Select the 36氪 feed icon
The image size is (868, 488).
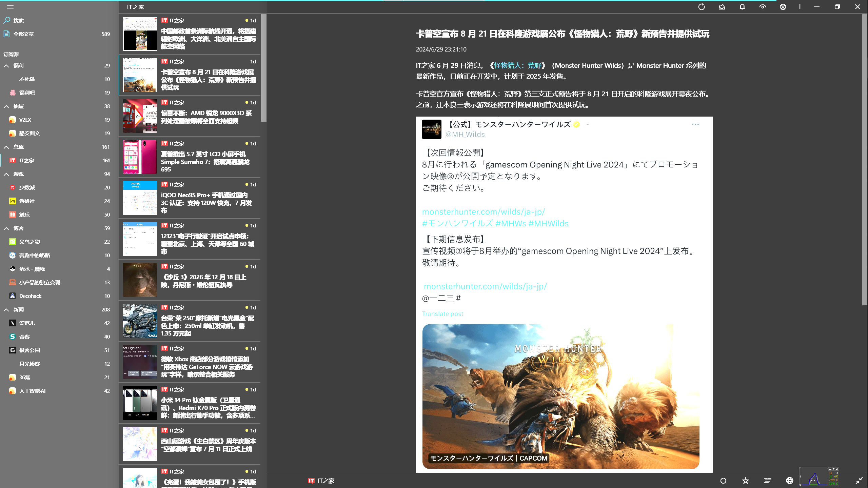[13, 378]
